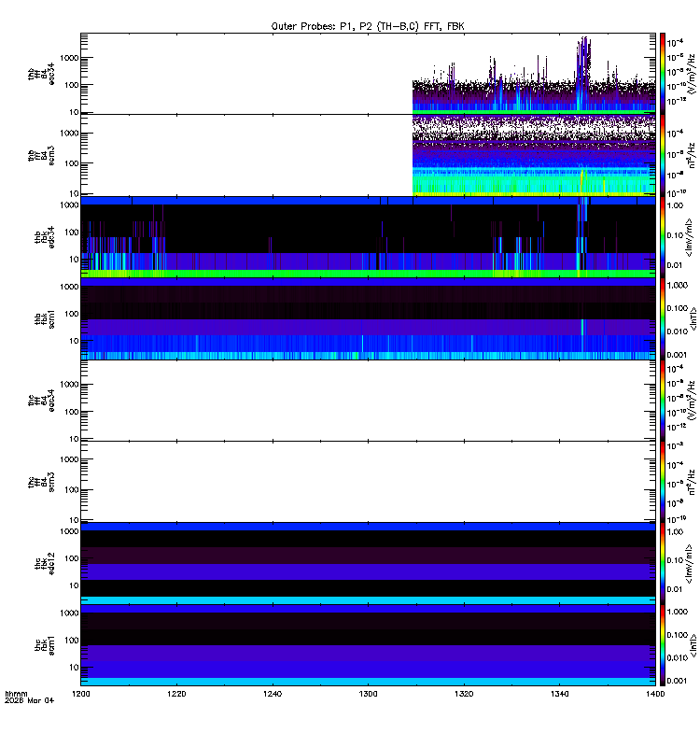Click the 'thb fbk edc34' panel label
700x747 pixels.
pos(44,237)
